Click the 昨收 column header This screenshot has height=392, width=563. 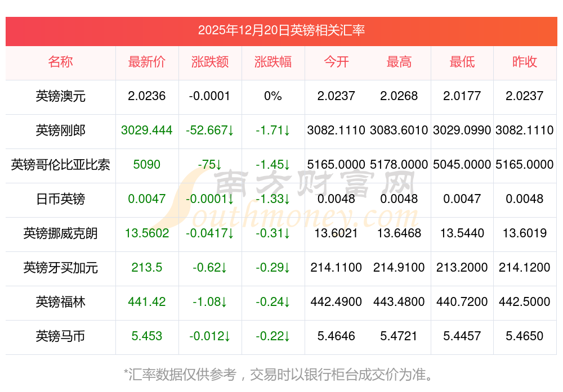coord(525,62)
